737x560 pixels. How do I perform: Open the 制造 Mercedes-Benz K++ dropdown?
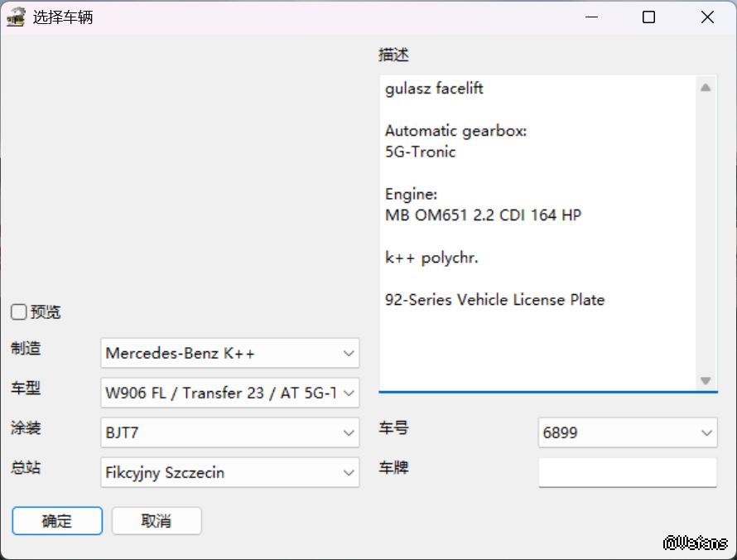point(229,353)
